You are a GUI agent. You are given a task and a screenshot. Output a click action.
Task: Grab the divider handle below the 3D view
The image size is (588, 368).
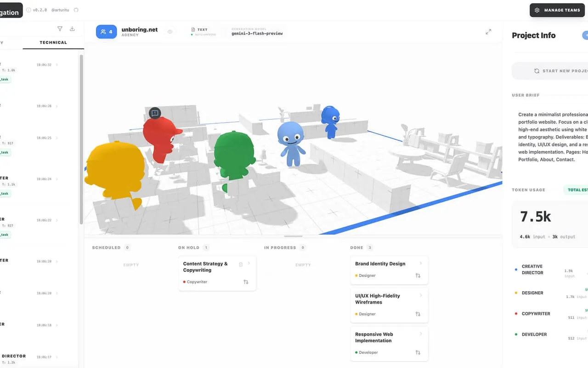pos(293,236)
